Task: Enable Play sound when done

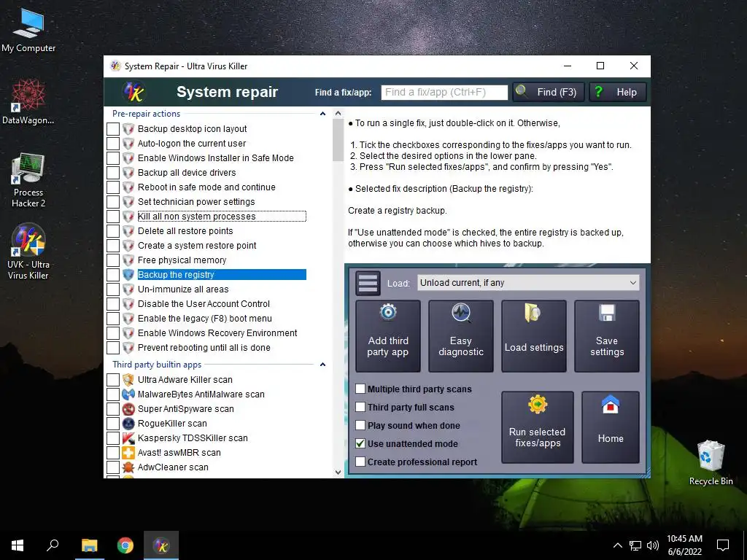Action: (360, 425)
